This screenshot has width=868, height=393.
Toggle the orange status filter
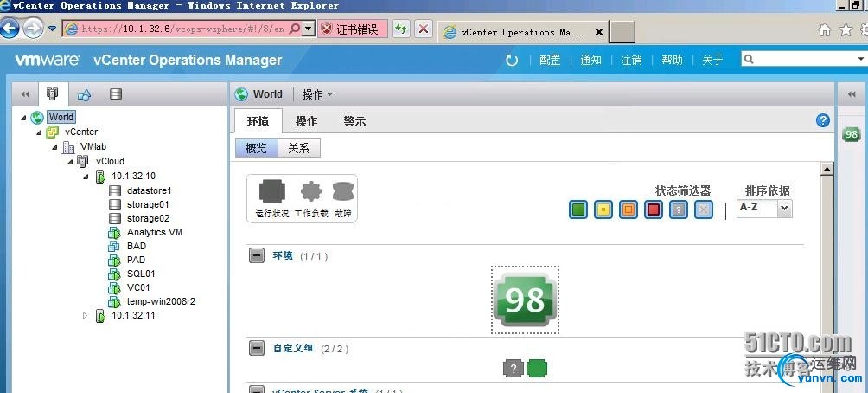[x=629, y=209]
